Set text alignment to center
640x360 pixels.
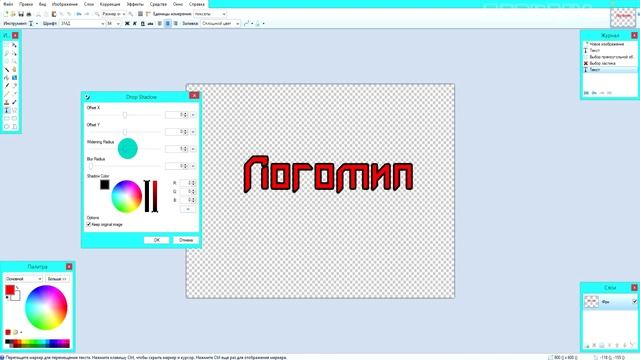tap(167, 24)
